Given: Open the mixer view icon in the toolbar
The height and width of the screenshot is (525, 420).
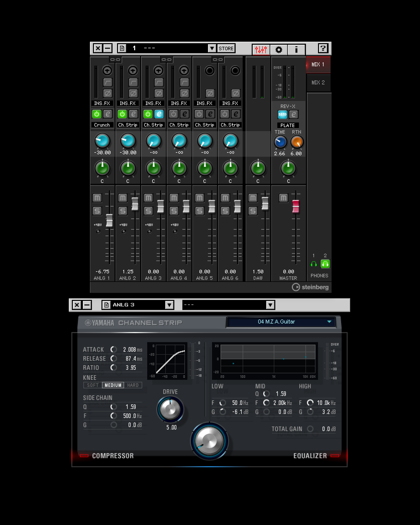Looking at the screenshot, I should click(261, 49).
